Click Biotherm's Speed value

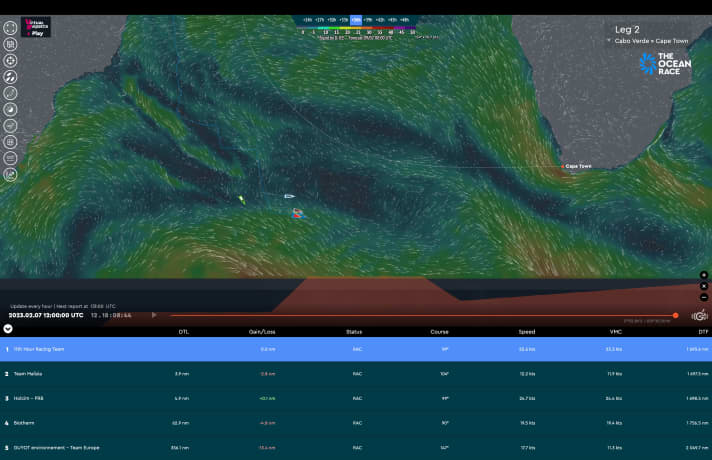[x=527, y=423]
